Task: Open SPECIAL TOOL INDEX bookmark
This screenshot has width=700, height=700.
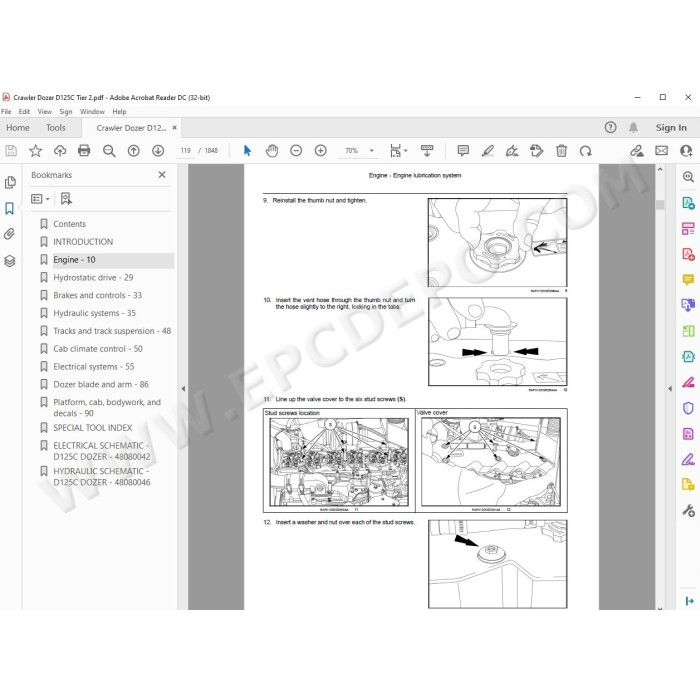Action: [92, 428]
